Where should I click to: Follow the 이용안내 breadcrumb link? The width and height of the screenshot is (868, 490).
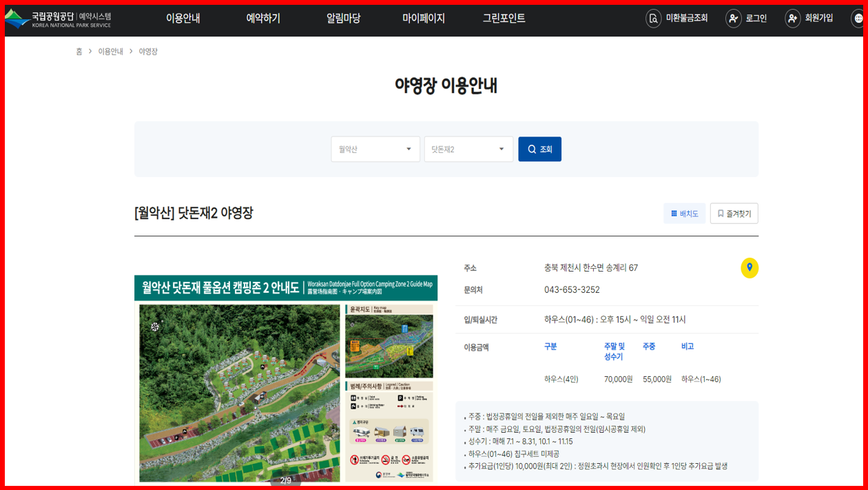(x=110, y=51)
